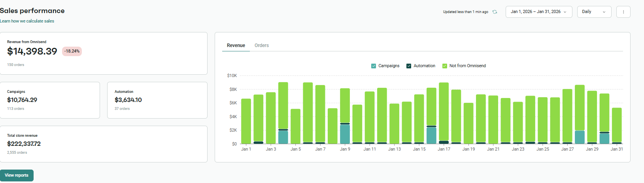Click the Campaigns $10,764.29 amount

tap(22, 100)
